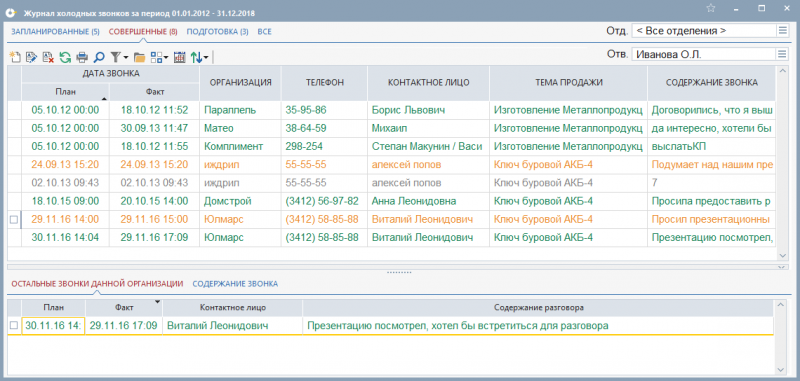Screen dimensions: 800x381
Task: Print the call journal
Action: click(x=82, y=58)
